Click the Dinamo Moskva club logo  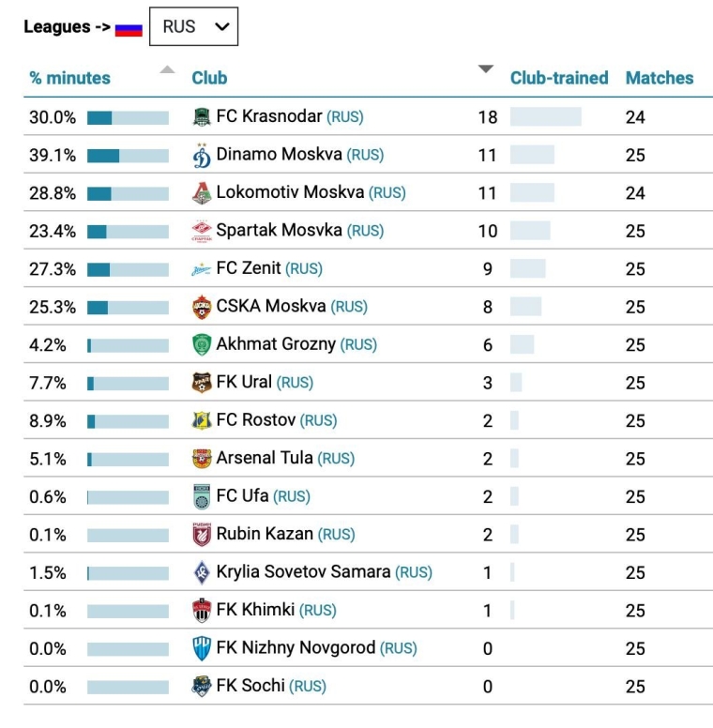[202, 155]
